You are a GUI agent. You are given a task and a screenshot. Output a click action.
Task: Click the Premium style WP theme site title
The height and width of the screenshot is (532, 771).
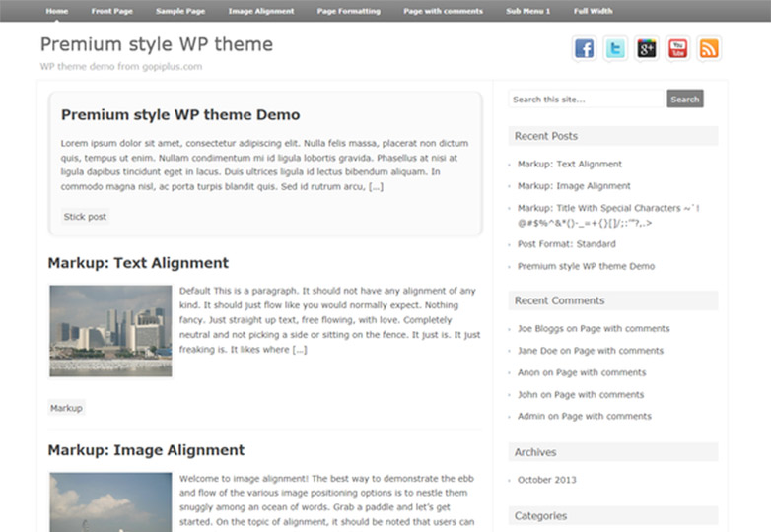(x=157, y=44)
